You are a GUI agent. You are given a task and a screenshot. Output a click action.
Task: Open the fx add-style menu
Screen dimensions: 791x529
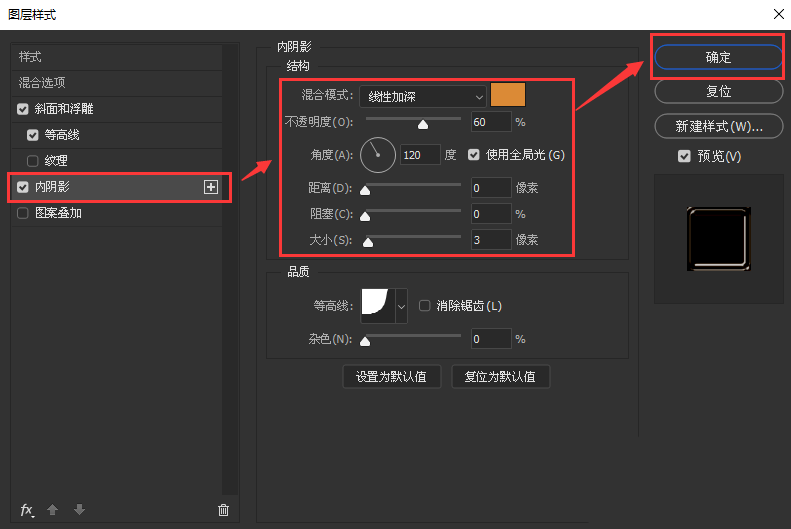coord(27,510)
